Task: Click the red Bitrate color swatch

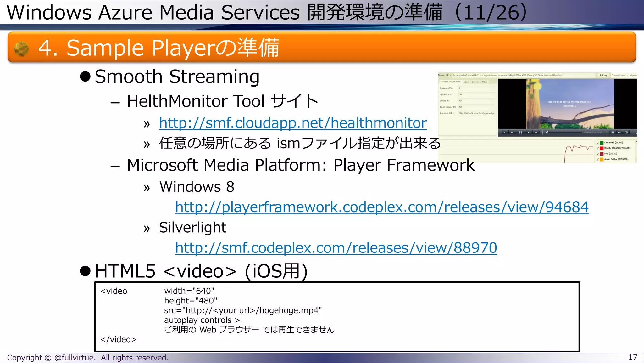Action: [x=602, y=148]
